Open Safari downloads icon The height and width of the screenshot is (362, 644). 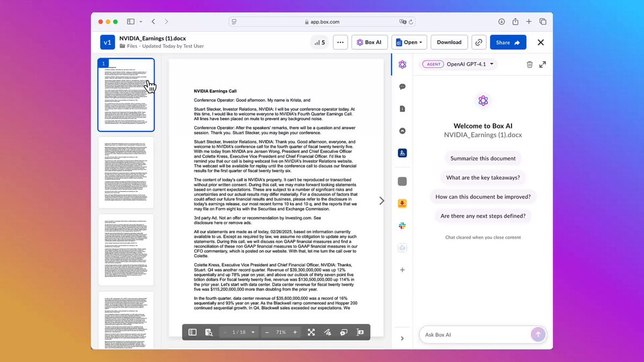coord(501,22)
